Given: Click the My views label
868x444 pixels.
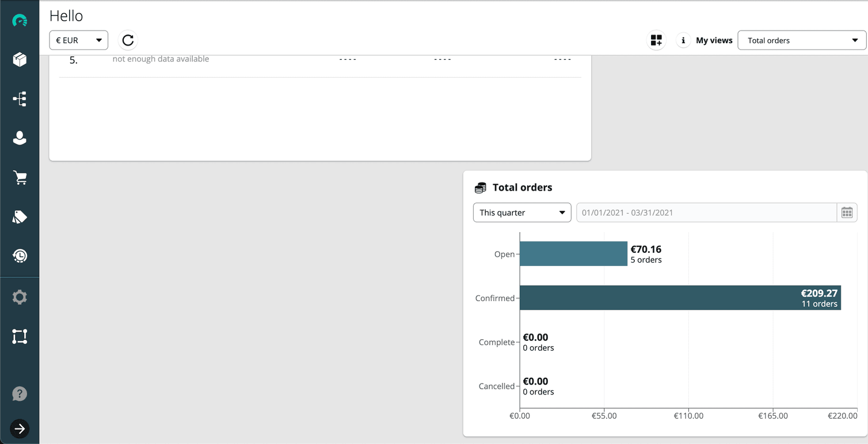Looking at the screenshot, I should pos(714,40).
